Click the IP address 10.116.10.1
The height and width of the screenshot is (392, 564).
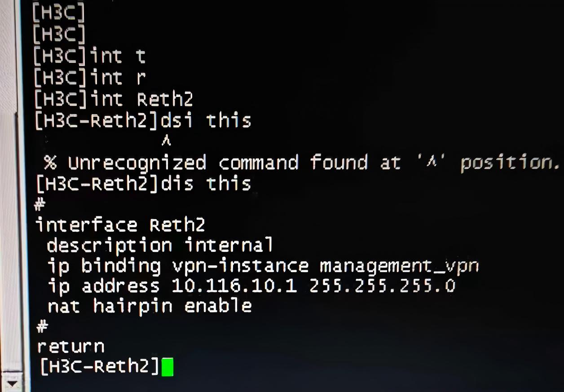coord(234,286)
